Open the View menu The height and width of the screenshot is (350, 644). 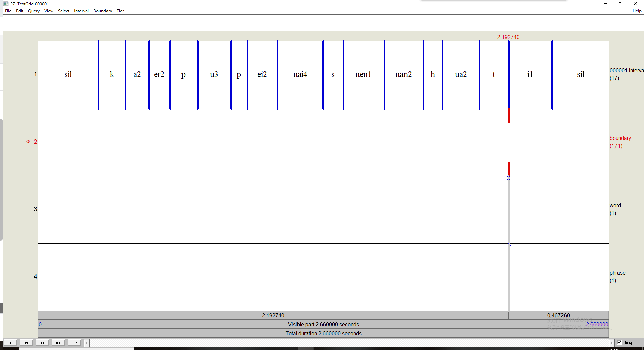[49, 11]
